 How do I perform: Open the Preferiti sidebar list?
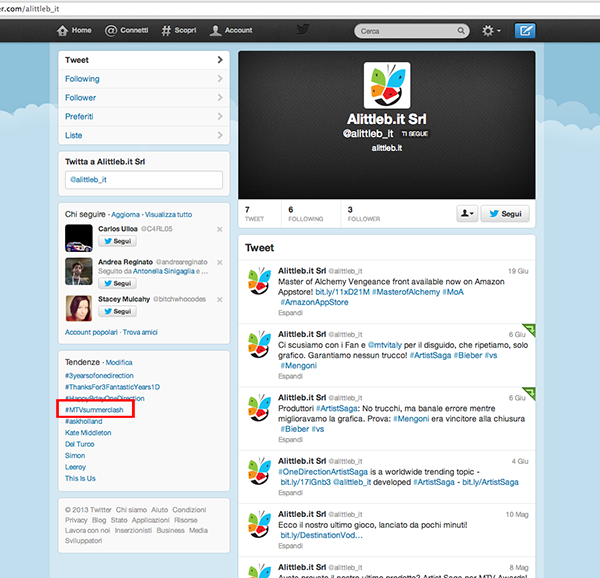[x=144, y=116]
